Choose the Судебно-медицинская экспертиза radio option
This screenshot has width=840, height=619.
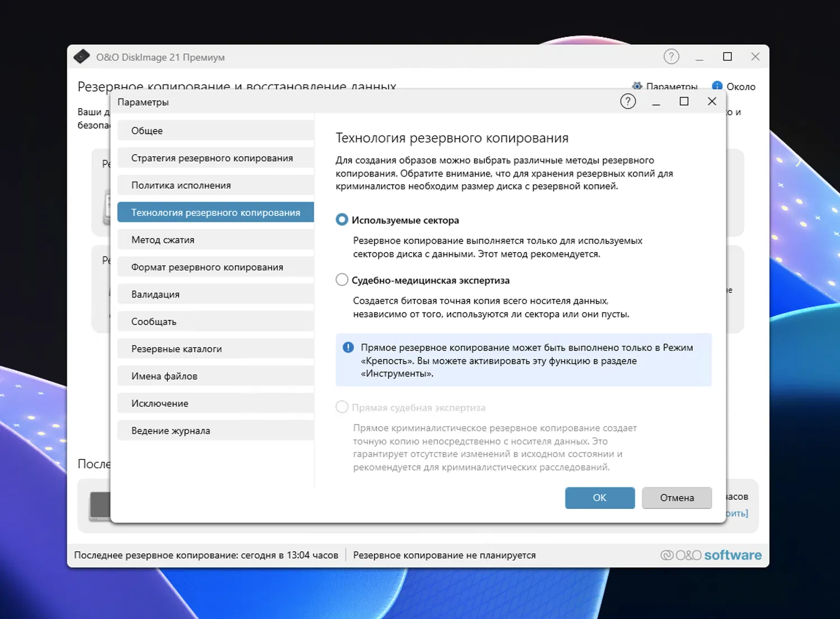[x=342, y=280]
